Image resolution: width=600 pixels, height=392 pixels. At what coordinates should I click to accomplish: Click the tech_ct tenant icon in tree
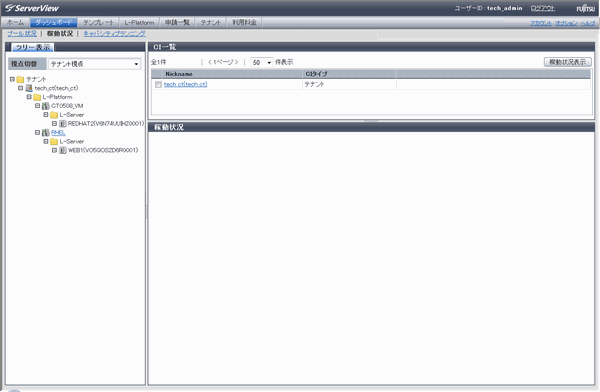[x=29, y=88]
